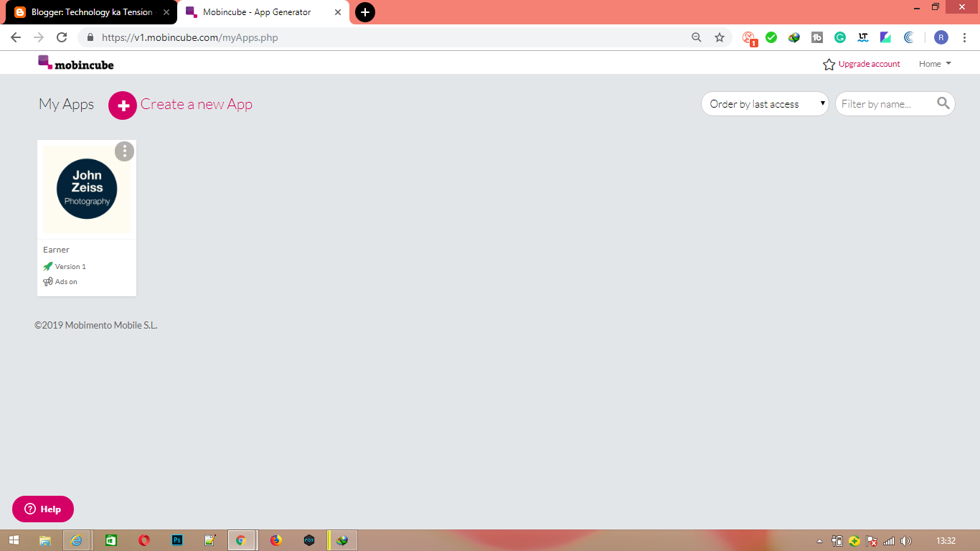980x551 pixels.
Task: Click the My Apps heading
Action: [x=66, y=104]
